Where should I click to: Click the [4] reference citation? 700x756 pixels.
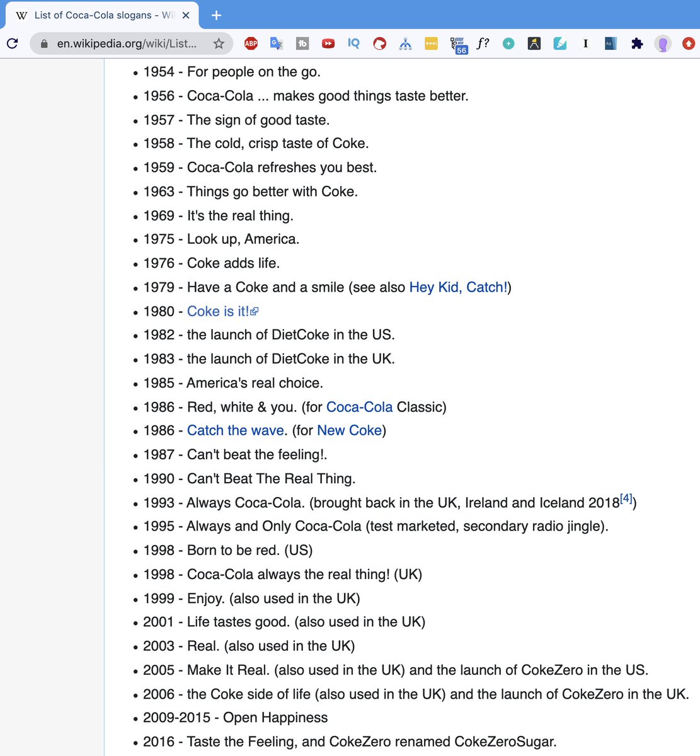tap(626, 498)
